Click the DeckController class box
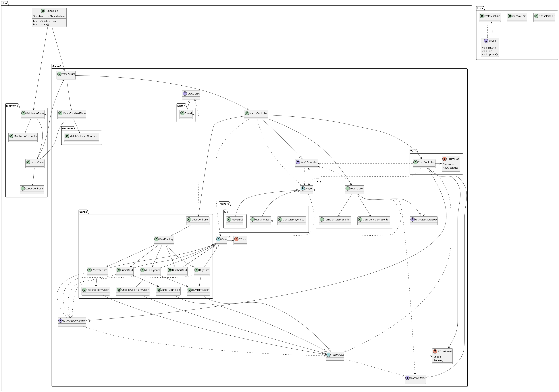559x392 pixels. click(198, 221)
